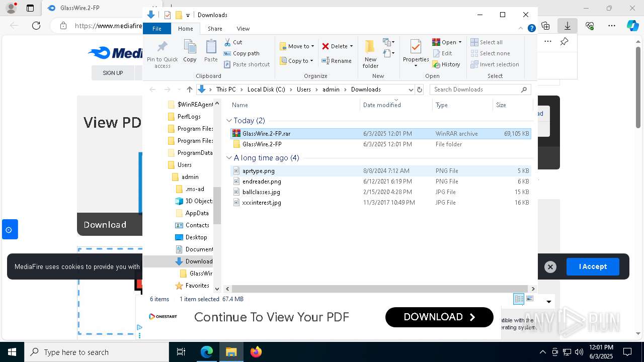Click the red Delete button
Image resolution: width=644 pixels, height=362 pixels.
pos(335,46)
